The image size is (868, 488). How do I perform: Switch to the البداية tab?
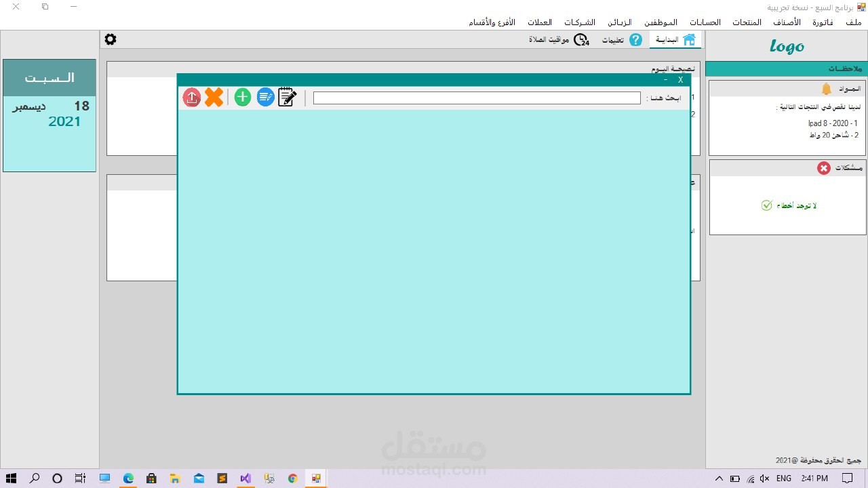tap(675, 40)
